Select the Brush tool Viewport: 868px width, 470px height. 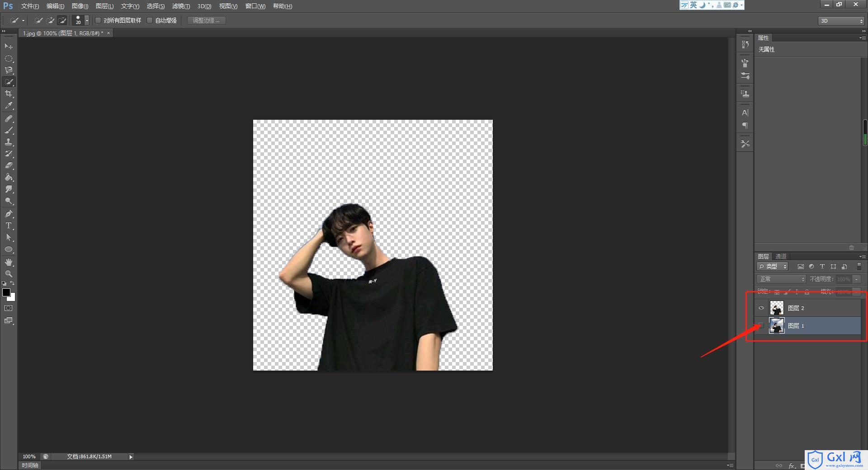pyautogui.click(x=9, y=130)
